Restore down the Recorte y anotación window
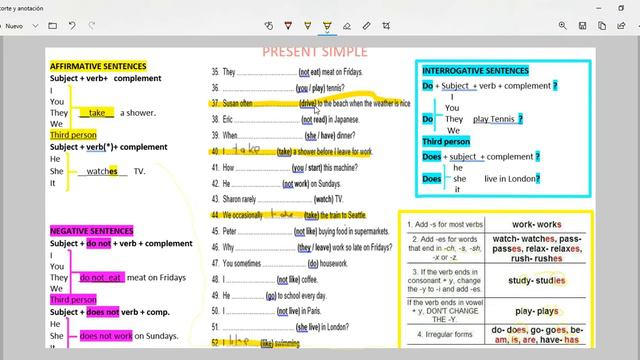 pyautogui.click(x=621, y=8)
